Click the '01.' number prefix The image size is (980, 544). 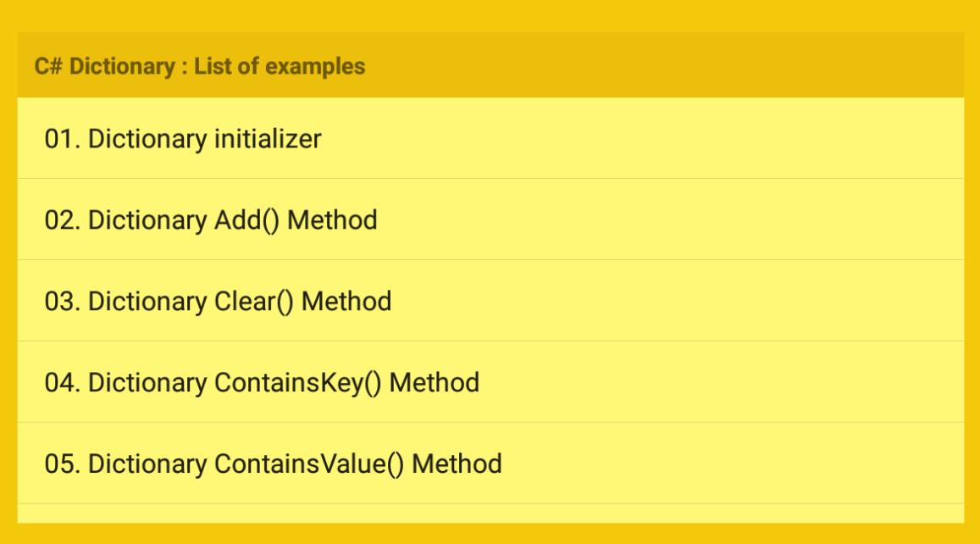[62, 139]
